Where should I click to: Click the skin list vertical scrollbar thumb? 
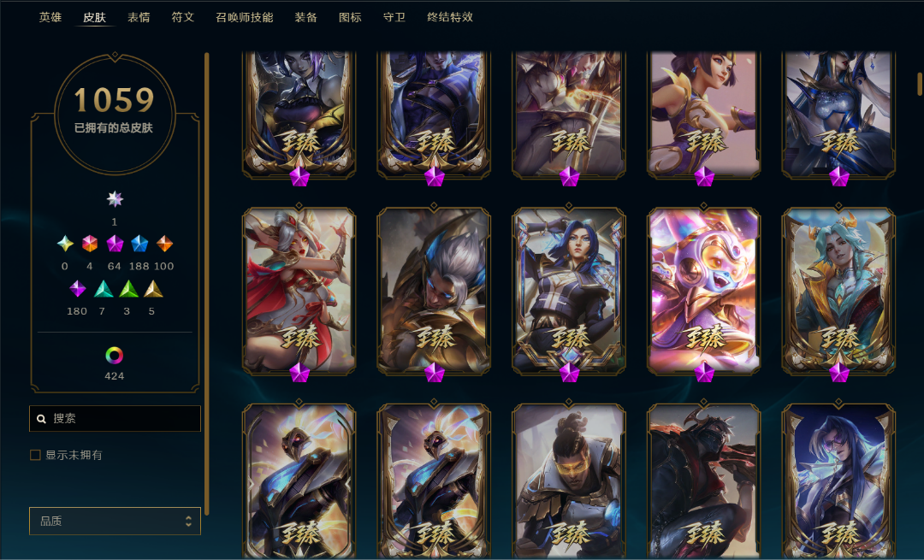click(919, 84)
